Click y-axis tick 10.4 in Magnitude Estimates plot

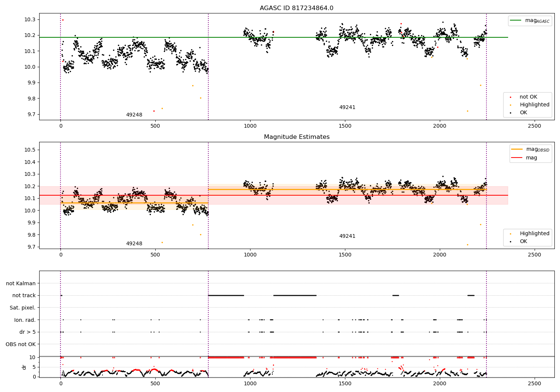[30, 162]
